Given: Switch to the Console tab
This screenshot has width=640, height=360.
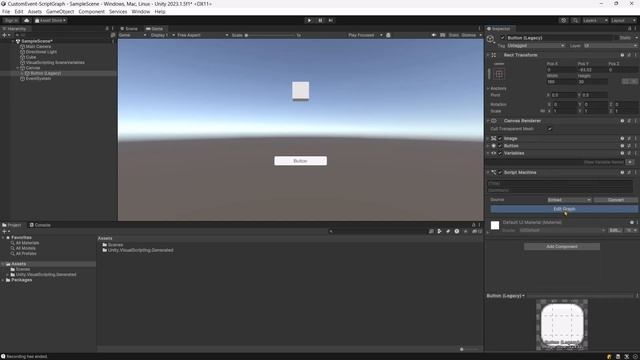Looking at the screenshot, I should 40,225.
